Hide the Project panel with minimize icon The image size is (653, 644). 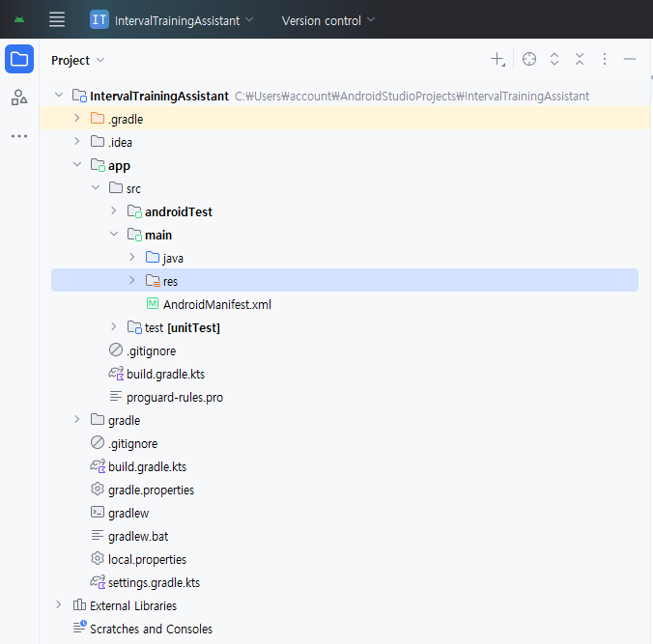(630, 59)
